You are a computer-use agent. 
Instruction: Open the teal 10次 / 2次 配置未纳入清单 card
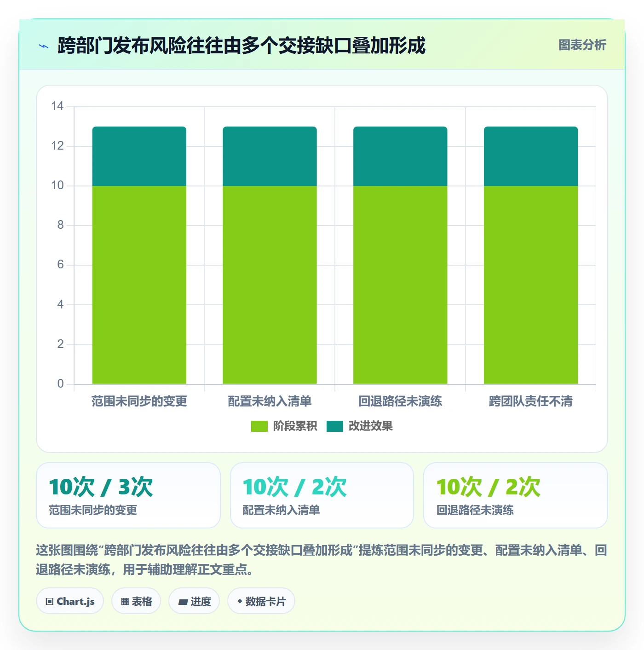tap(322, 495)
